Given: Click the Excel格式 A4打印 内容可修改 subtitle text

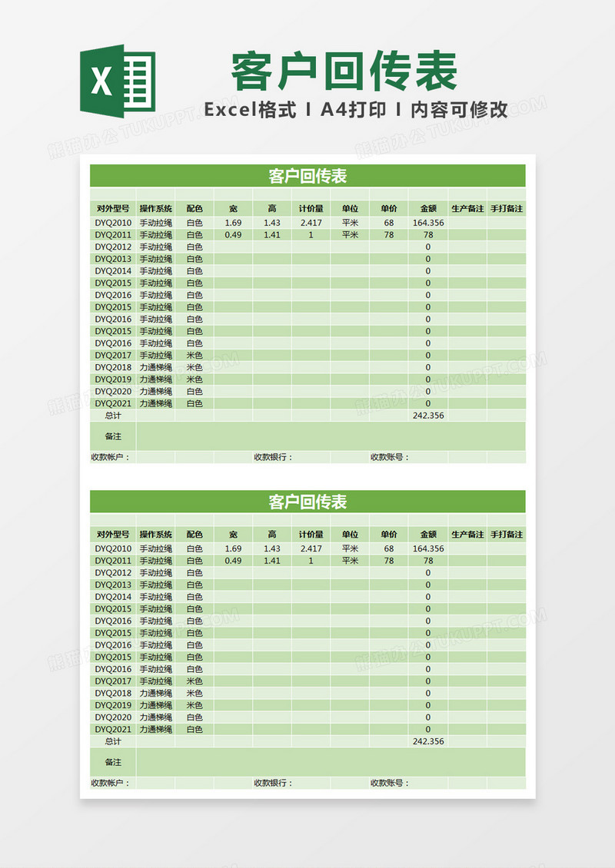Looking at the screenshot, I should click(355, 110).
